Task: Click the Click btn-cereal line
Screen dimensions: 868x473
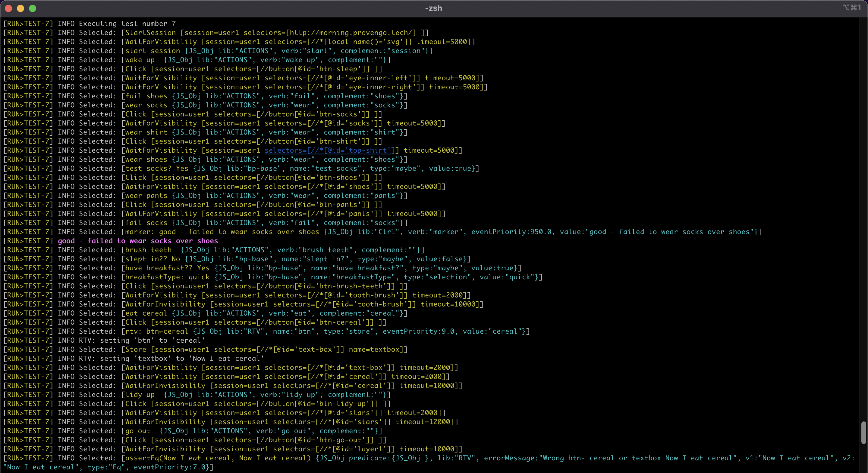Action: [195, 322]
